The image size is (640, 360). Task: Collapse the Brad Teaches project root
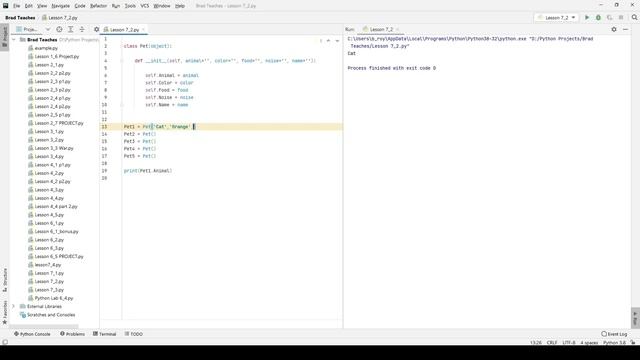(x=14, y=40)
